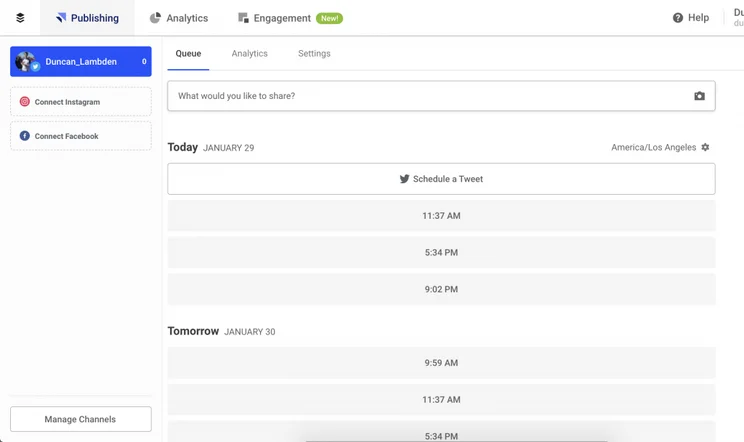Image resolution: width=744 pixels, height=442 pixels.
Task: Open the Publishing tab
Action: click(x=87, y=18)
